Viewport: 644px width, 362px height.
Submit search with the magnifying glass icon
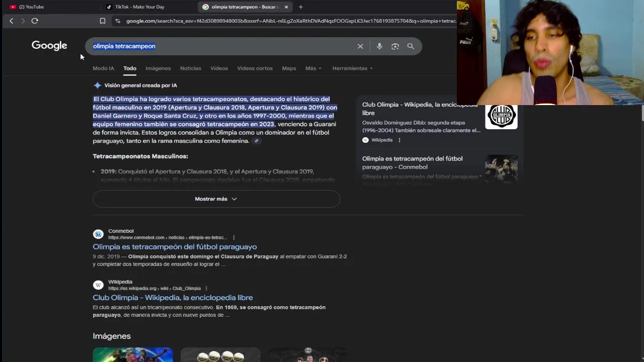(411, 46)
